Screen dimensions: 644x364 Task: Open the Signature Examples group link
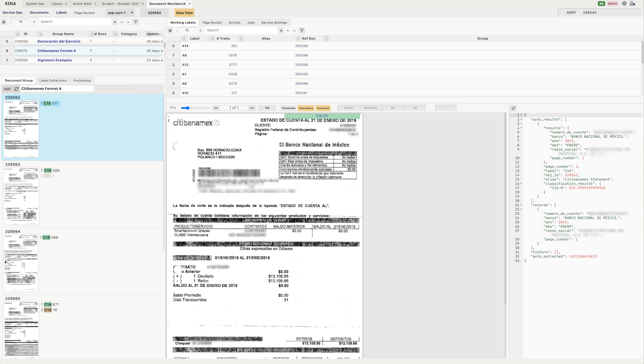tap(55, 60)
